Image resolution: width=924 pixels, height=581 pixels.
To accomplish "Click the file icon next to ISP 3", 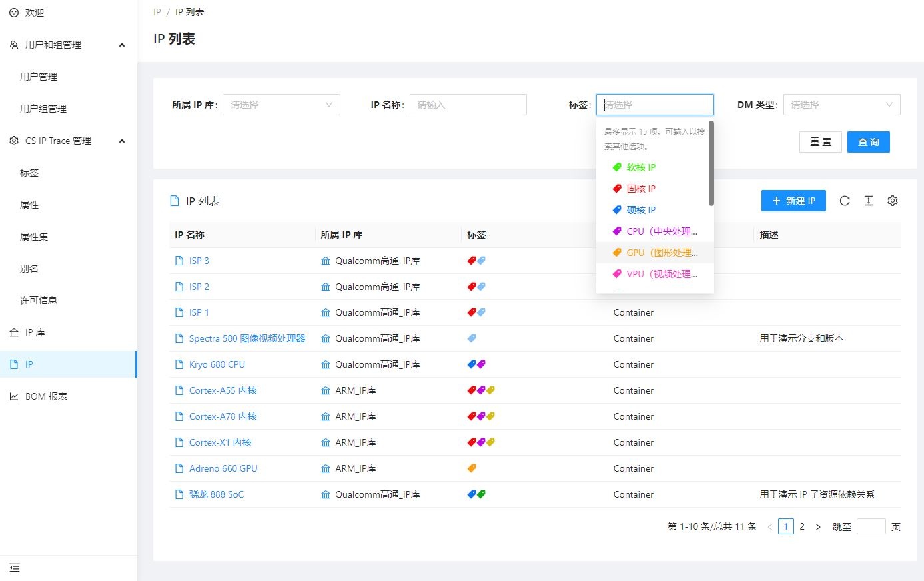I will 179,261.
